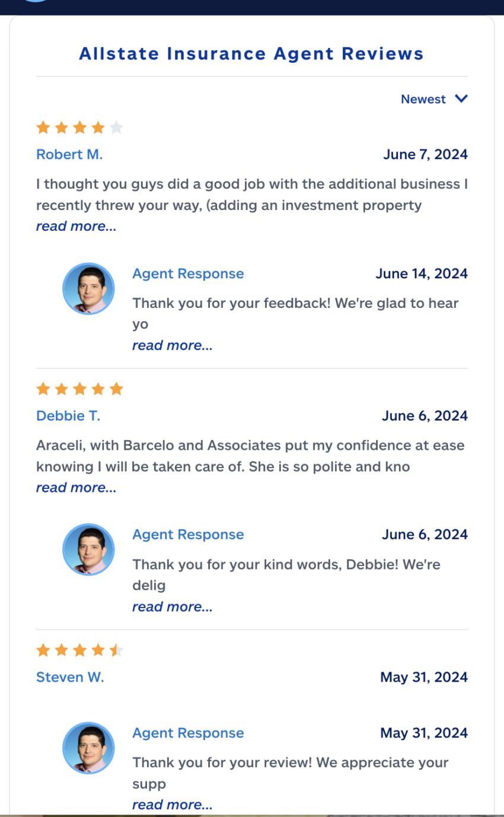
Task: Click reviewer name Robert M.
Action: [69, 154]
